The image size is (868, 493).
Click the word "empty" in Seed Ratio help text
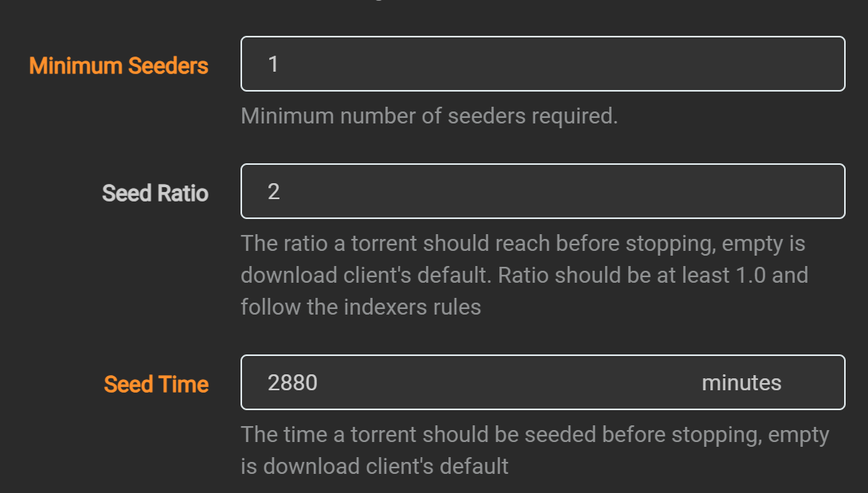(754, 244)
